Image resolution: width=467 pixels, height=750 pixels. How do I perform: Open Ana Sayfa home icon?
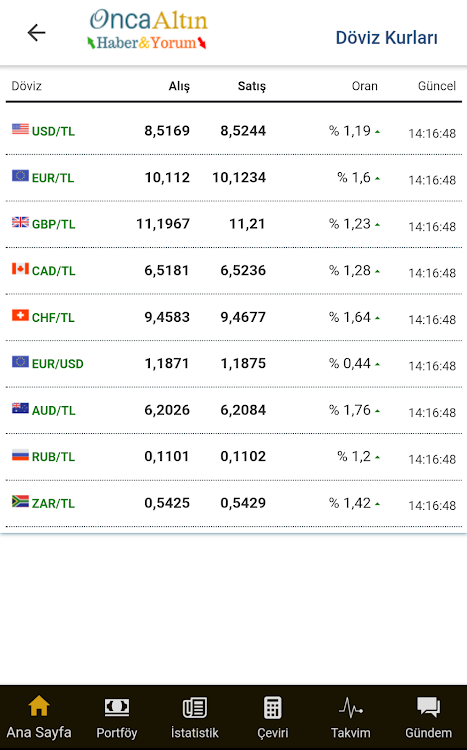point(39,706)
